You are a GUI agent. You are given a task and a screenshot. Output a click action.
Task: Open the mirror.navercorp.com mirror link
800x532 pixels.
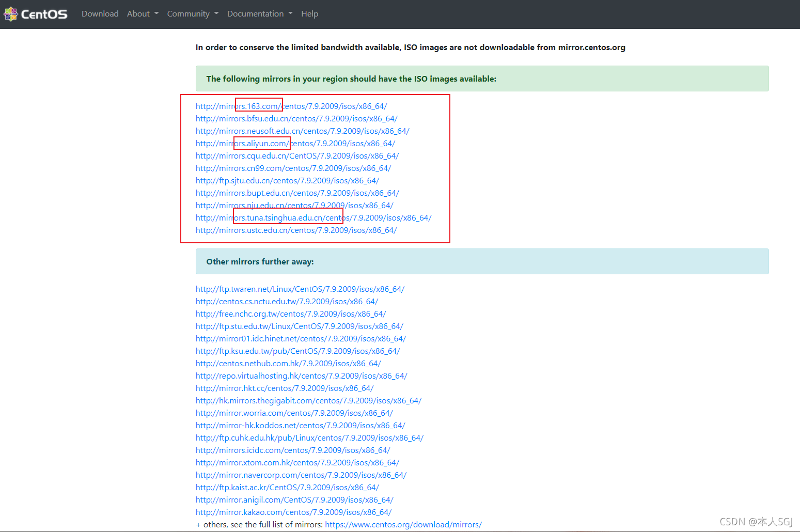point(301,475)
